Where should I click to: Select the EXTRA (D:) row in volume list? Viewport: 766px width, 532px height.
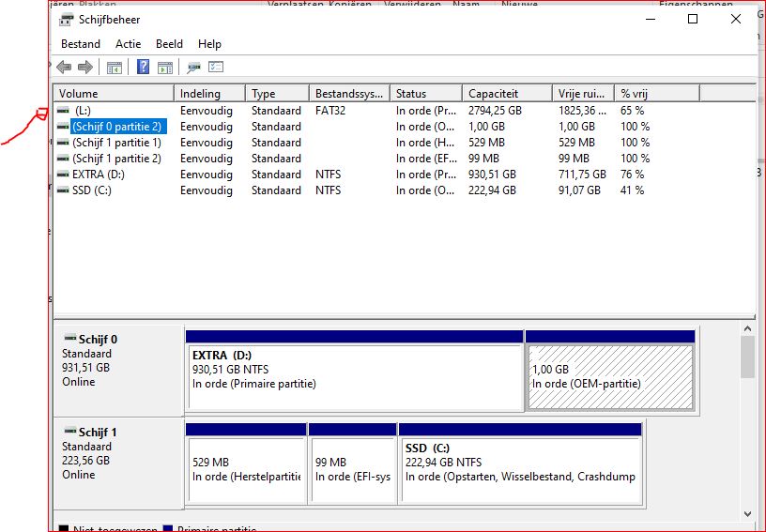click(99, 175)
